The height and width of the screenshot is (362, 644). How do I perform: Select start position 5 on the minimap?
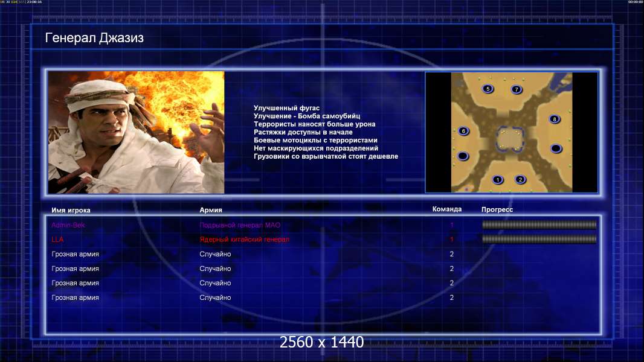click(488, 89)
